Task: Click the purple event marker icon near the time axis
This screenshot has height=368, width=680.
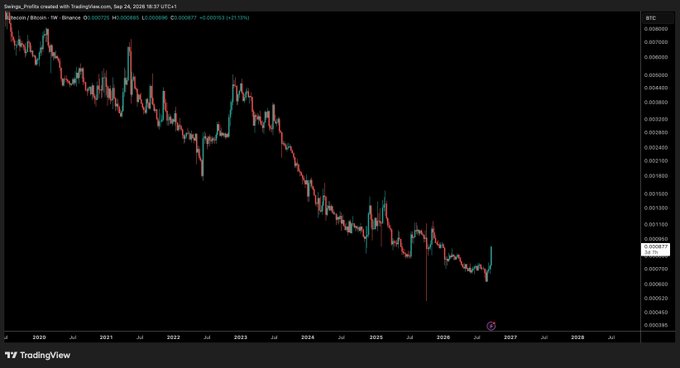Action: point(491,326)
